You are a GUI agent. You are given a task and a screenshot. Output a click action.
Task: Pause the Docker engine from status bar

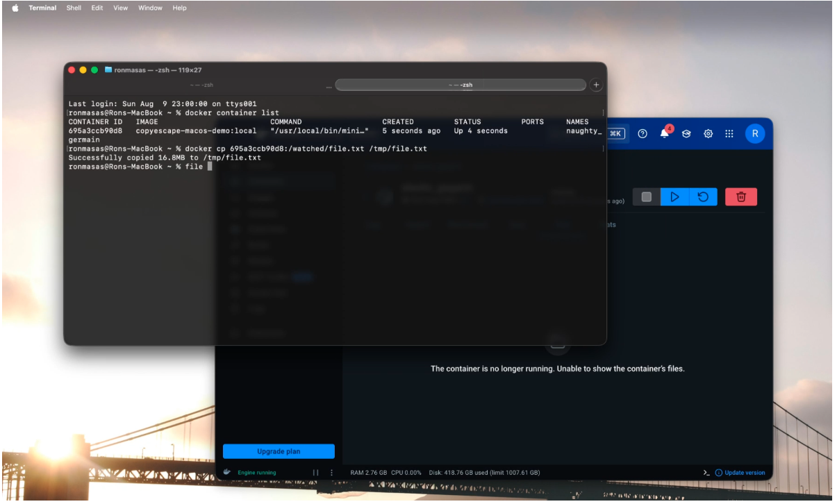tap(315, 473)
